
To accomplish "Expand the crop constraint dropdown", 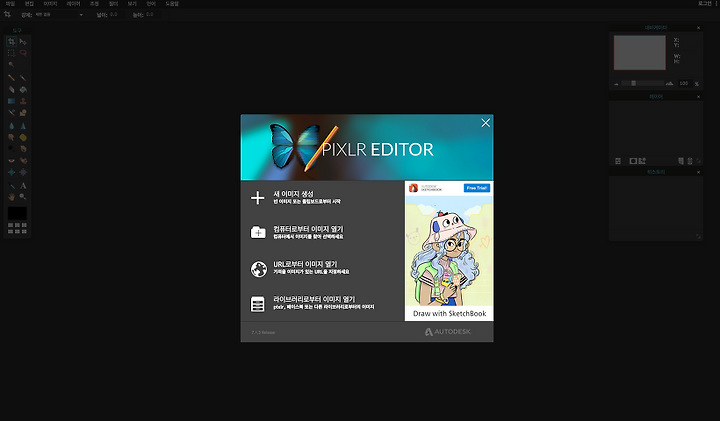I will pyautogui.click(x=59, y=15).
